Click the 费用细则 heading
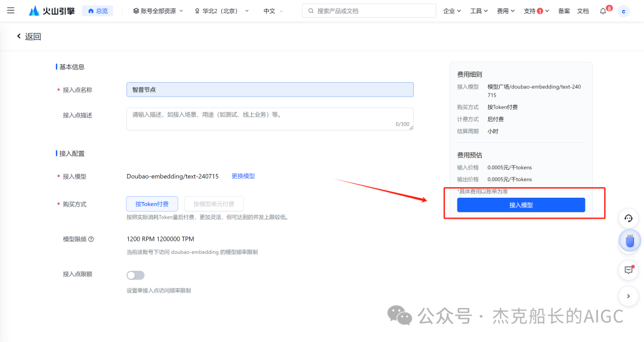 click(469, 74)
